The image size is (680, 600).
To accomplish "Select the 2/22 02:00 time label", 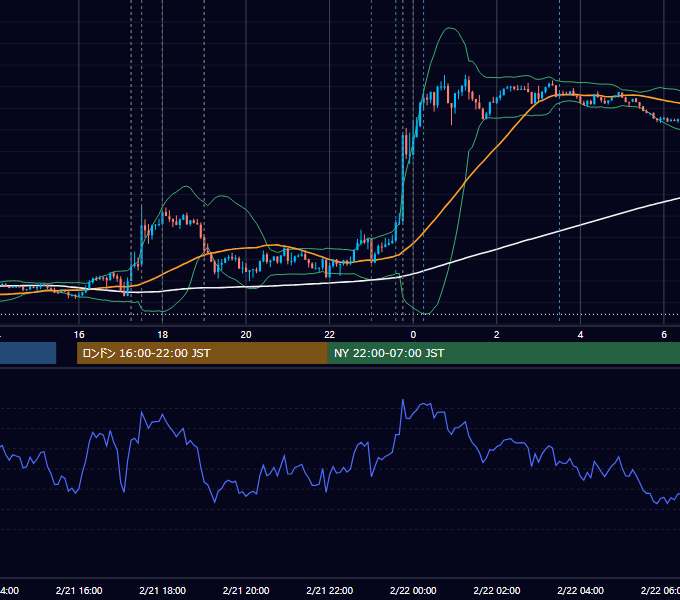I will [x=497, y=590].
